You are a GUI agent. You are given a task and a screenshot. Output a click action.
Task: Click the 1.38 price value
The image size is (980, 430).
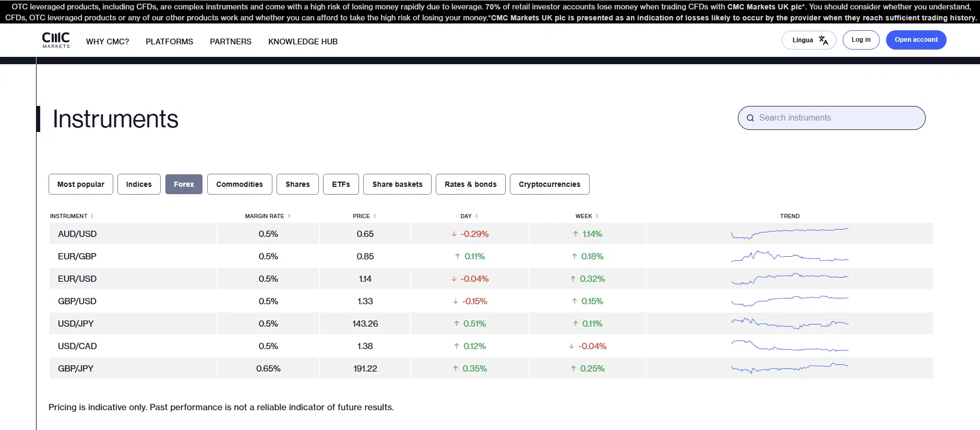coord(365,346)
